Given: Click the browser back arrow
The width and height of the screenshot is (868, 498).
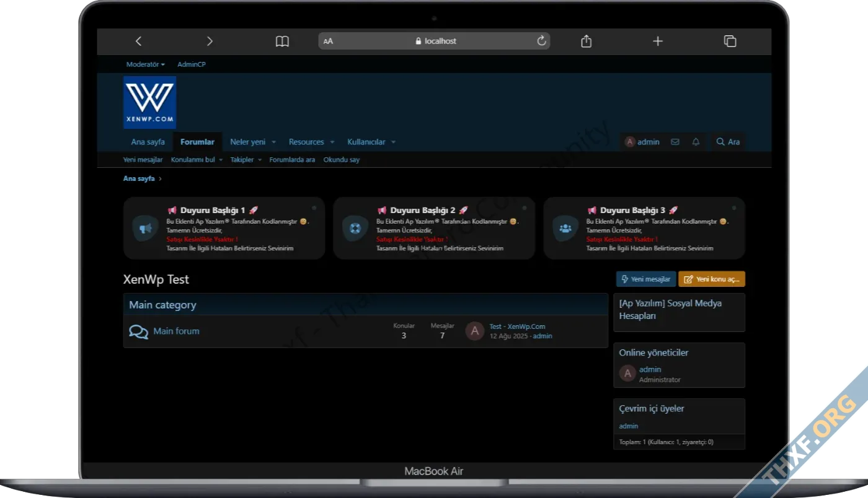Looking at the screenshot, I should (x=138, y=41).
